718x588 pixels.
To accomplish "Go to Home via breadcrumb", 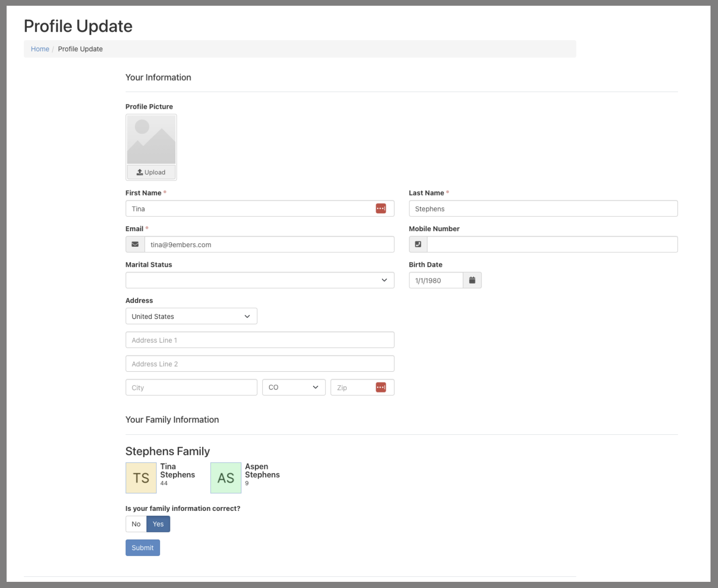I will [40, 49].
